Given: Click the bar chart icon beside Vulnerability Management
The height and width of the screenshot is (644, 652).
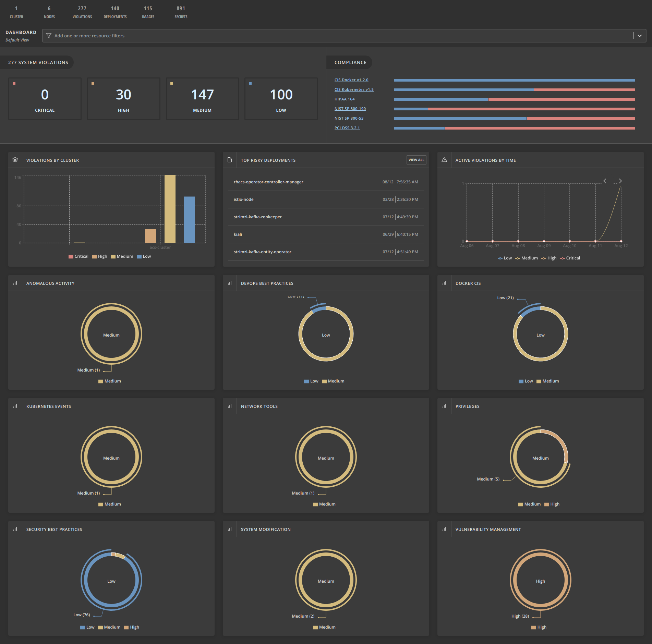Looking at the screenshot, I should click(x=444, y=529).
